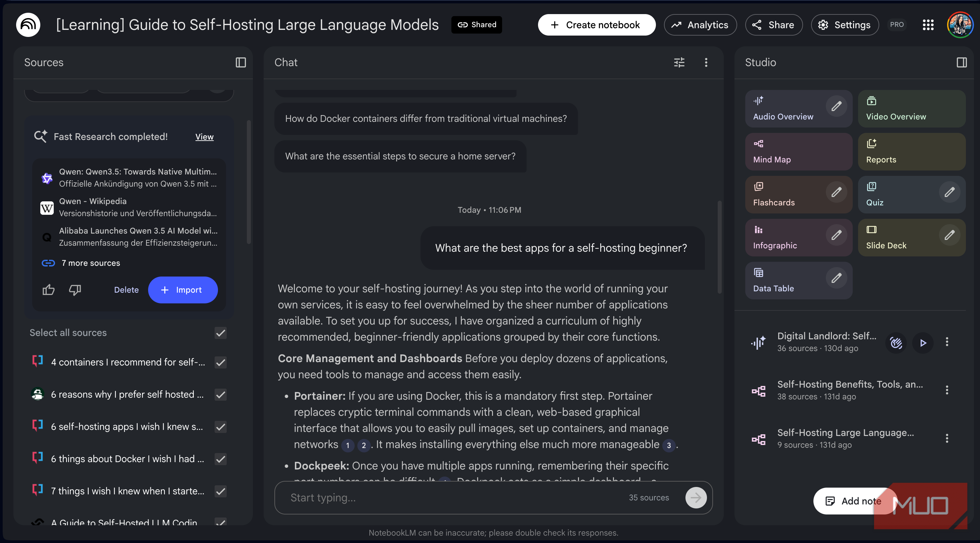Generate a Video Overview
Viewport: 980px width, 543px height.
(x=911, y=108)
